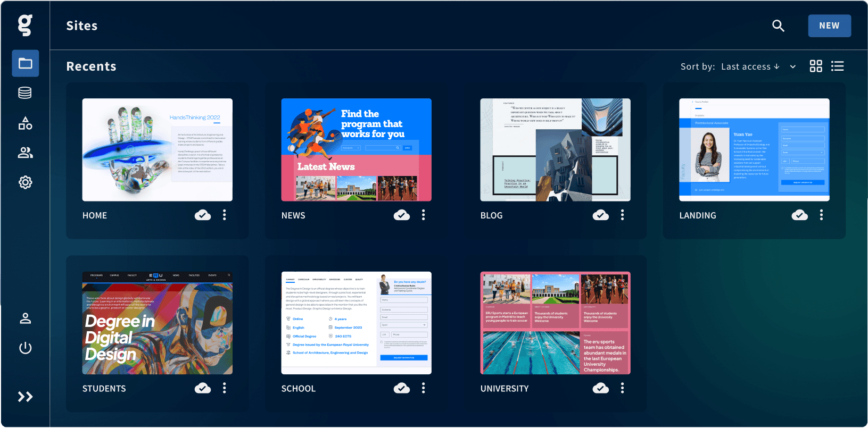Viewport: 868px width, 428px height.
Task: Click the cloud published icon on LANDING
Action: coord(800,215)
